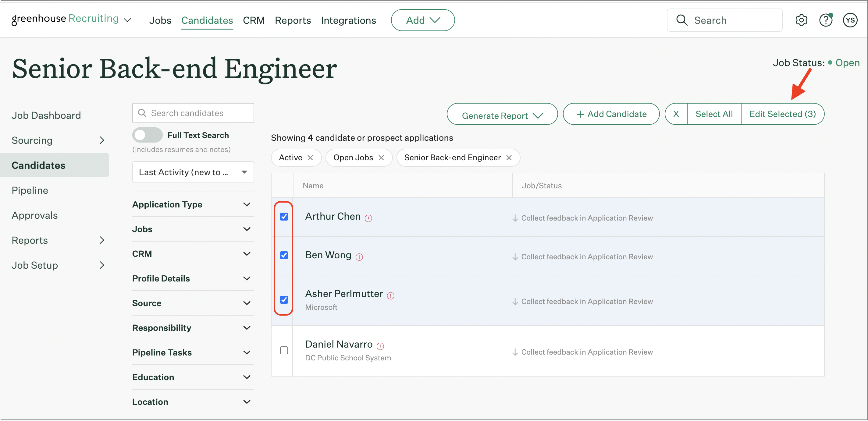Click Ben Wong's Collect feedback status

(x=587, y=257)
